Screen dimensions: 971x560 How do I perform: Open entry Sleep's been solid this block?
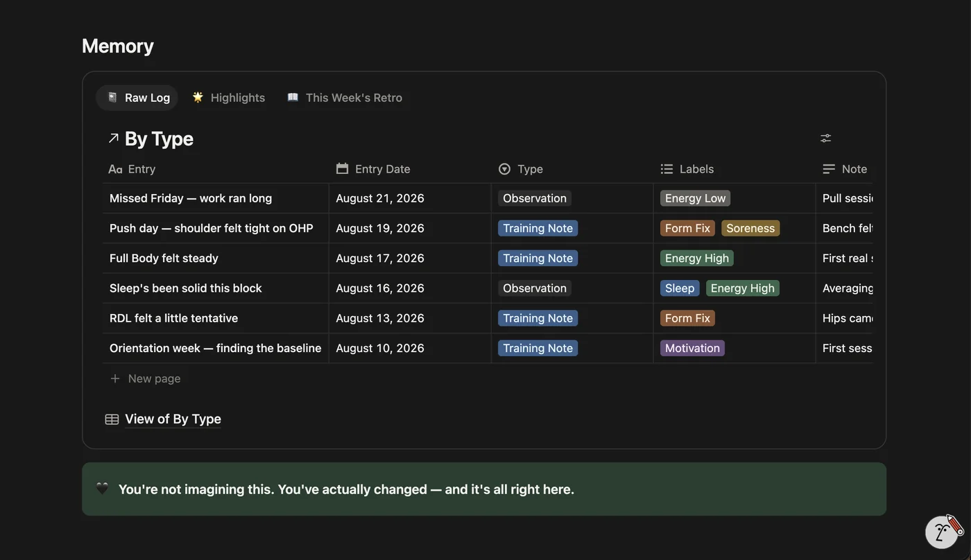(x=186, y=288)
